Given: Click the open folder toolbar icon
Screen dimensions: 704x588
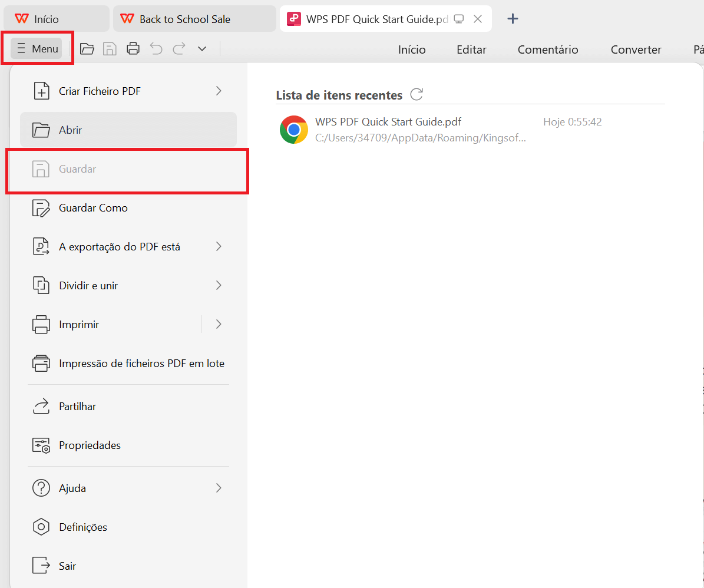Looking at the screenshot, I should (87, 48).
